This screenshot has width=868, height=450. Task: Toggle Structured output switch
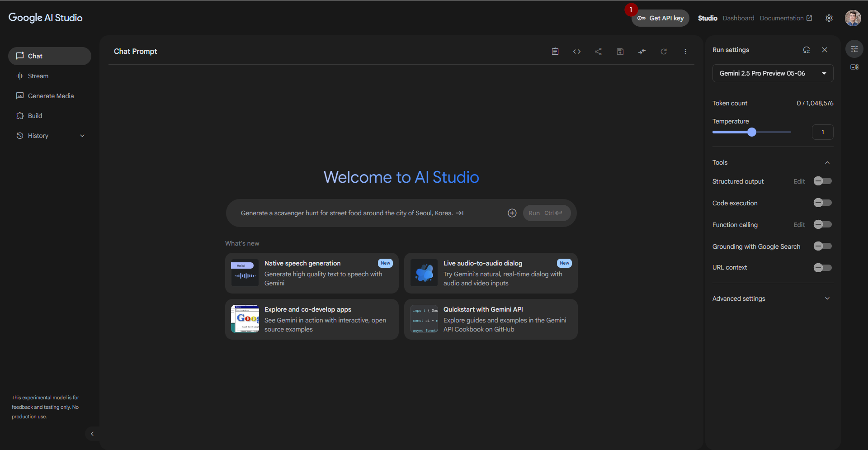tap(822, 181)
